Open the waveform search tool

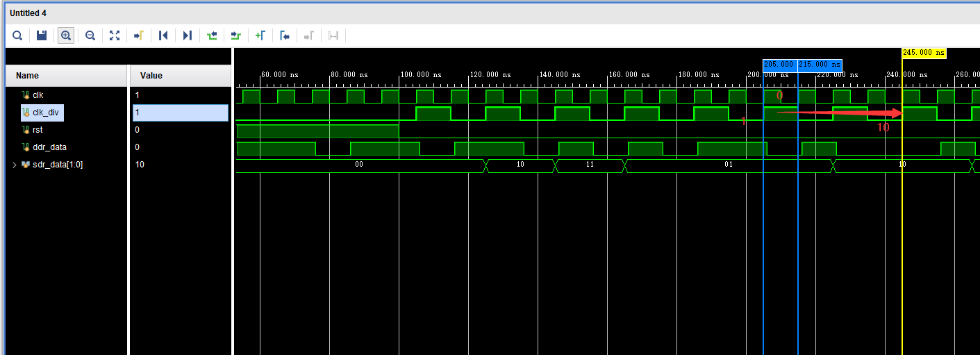click(17, 35)
